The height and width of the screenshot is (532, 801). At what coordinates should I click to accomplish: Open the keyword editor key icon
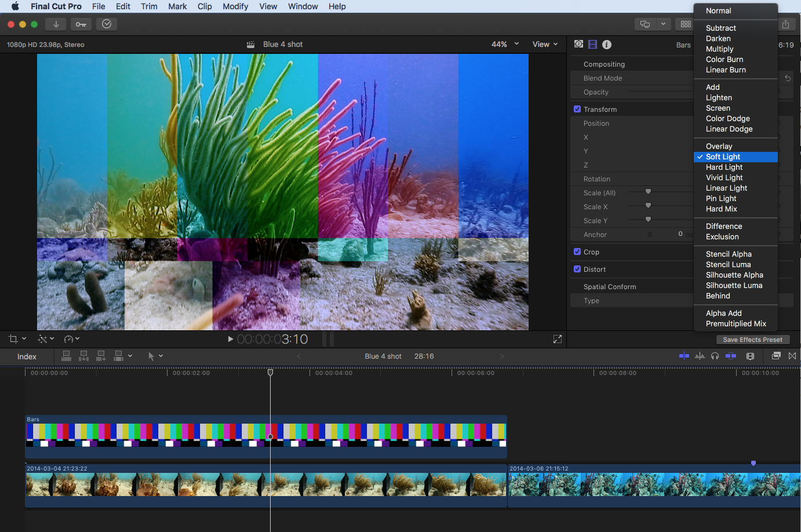(81, 24)
